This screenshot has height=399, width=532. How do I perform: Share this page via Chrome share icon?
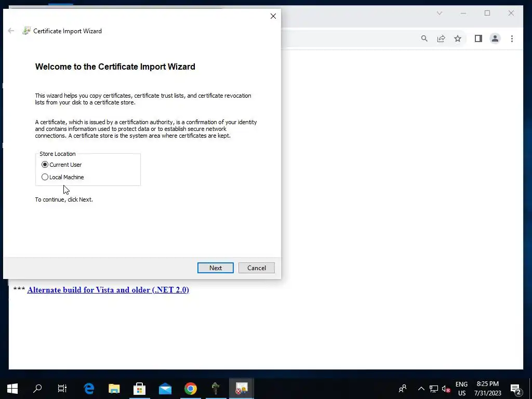pyautogui.click(x=441, y=38)
